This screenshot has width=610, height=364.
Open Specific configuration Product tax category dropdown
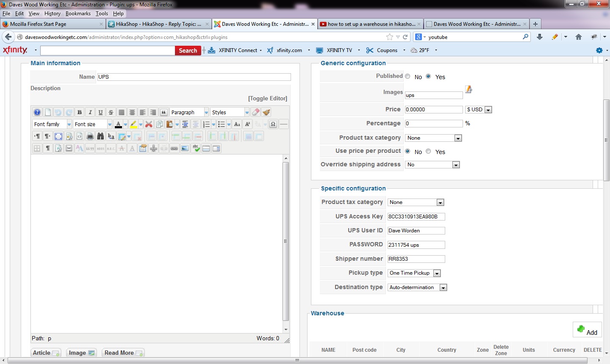416,202
